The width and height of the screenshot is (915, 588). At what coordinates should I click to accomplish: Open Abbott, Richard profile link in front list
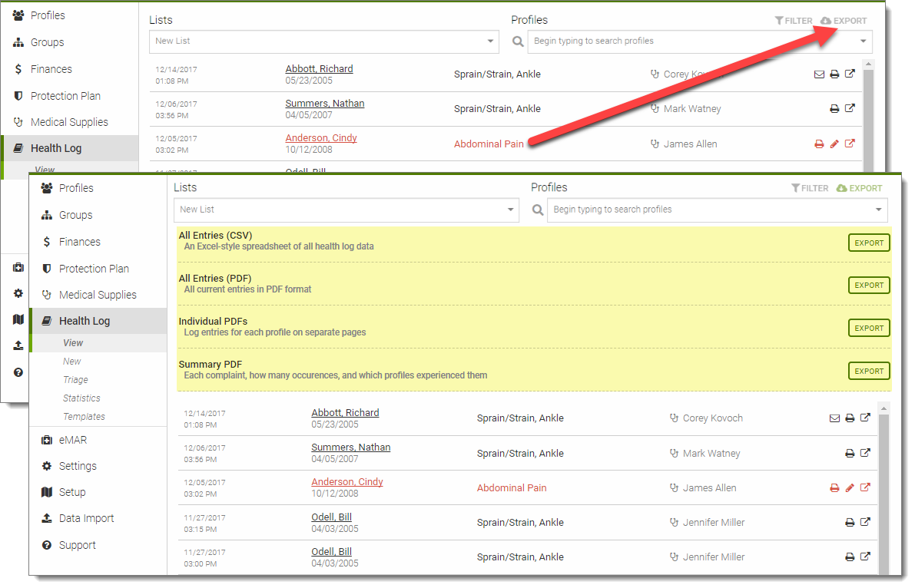click(345, 413)
